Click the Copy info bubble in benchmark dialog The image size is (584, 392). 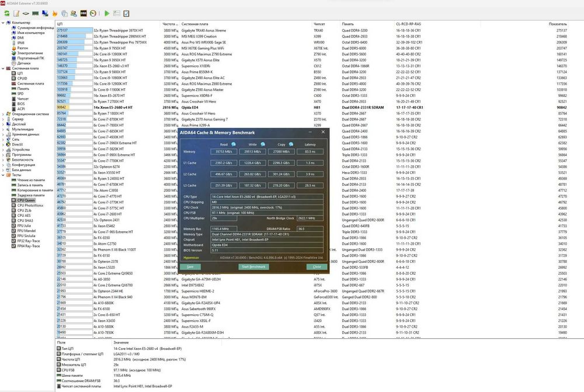pos(291,144)
